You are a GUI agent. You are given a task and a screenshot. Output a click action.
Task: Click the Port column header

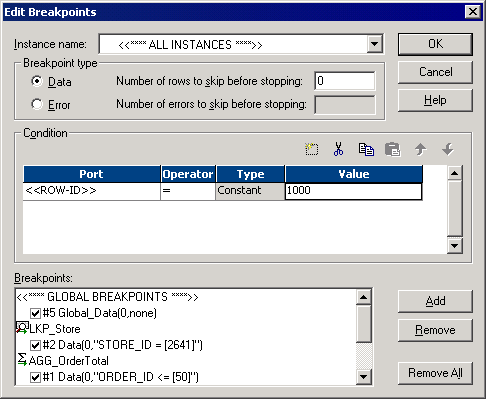pos(92,174)
